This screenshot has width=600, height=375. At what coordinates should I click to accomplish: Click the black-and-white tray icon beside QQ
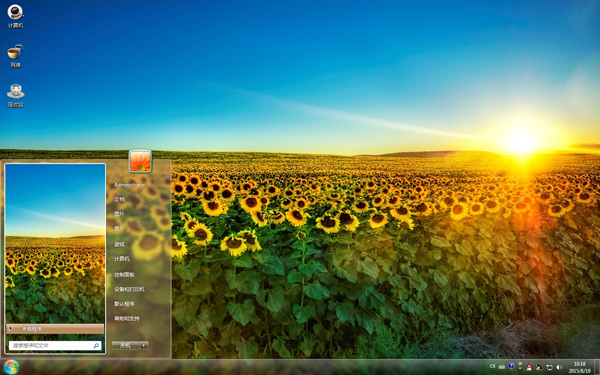click(539, 367)
